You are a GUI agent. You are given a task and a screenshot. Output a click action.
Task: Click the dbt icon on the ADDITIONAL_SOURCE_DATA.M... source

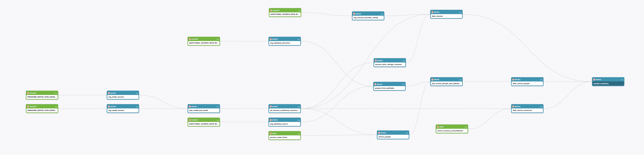pos(271,10)
